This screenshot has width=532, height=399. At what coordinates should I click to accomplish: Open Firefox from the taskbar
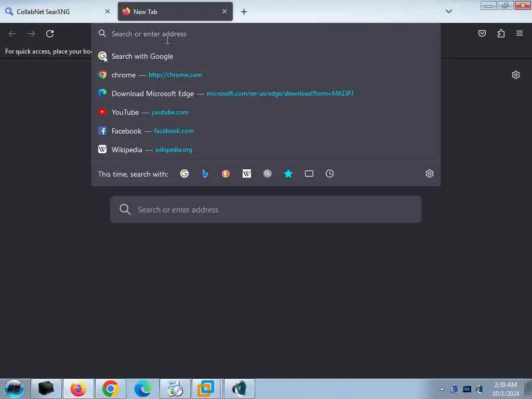[78, 389]
